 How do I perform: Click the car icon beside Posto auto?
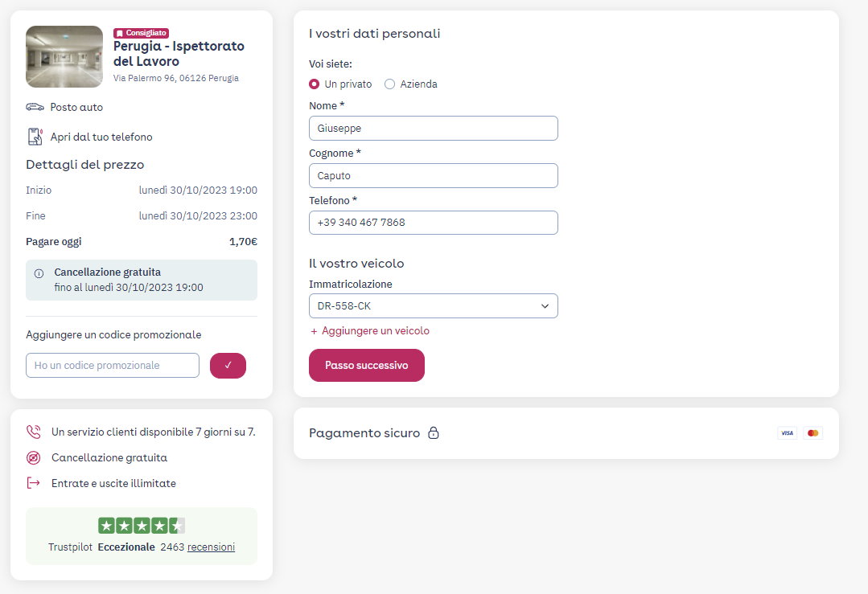[35, 107]
